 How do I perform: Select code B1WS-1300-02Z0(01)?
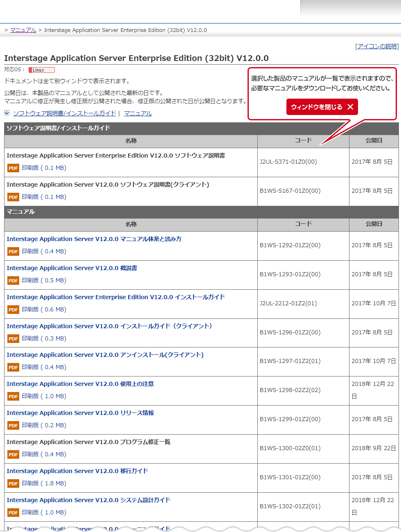pyautogui.click(x=290, y=448)
